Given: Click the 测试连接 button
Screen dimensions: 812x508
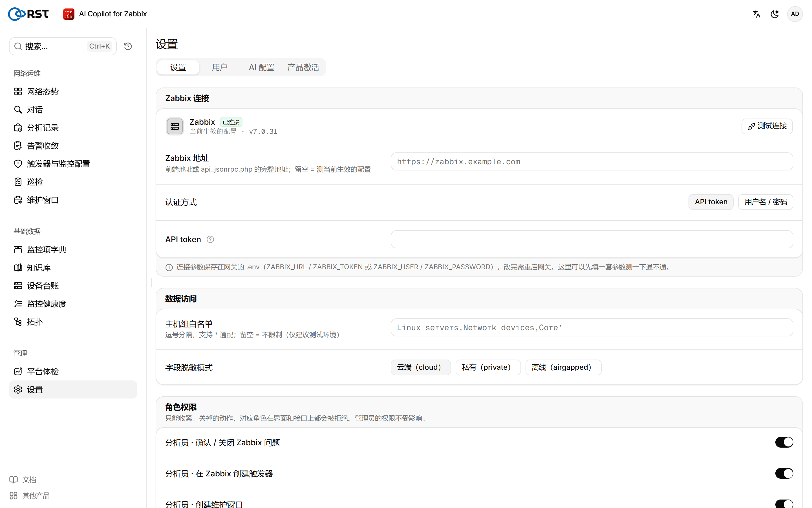Looking at the screenshot, I should pyautogui.click(x=767, y=126).
